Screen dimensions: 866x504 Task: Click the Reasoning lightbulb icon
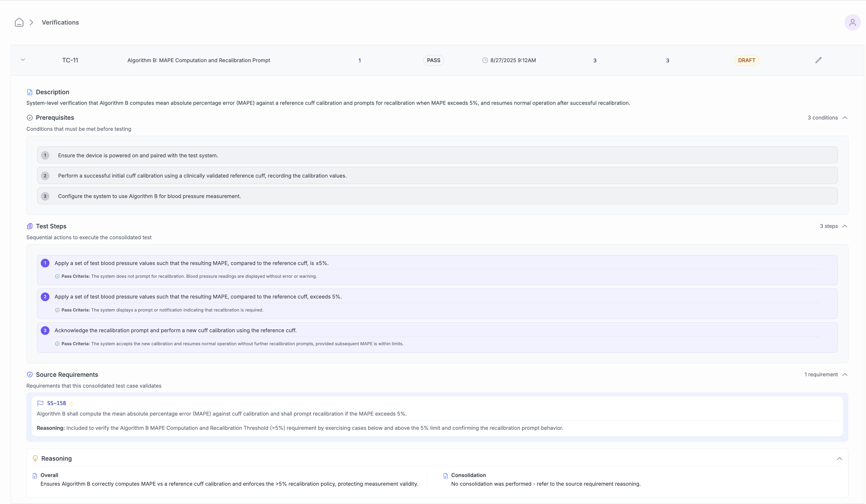click(x=35, y=458)
